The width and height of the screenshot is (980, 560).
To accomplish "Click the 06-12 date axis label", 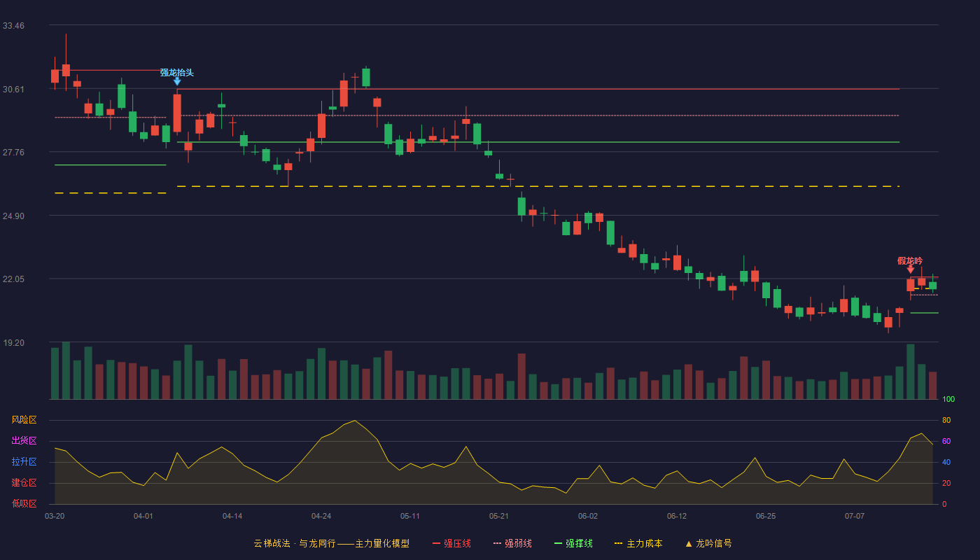I will (677, 516).
